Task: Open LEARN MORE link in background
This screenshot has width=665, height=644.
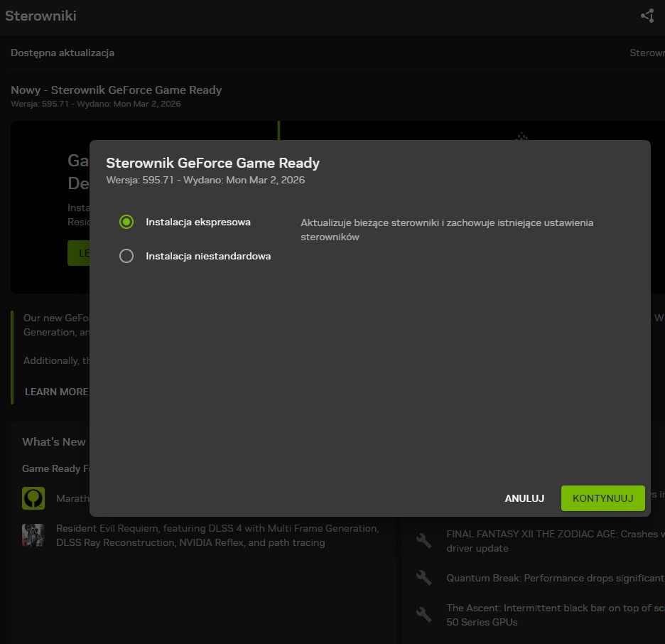Action: [56, 392]
